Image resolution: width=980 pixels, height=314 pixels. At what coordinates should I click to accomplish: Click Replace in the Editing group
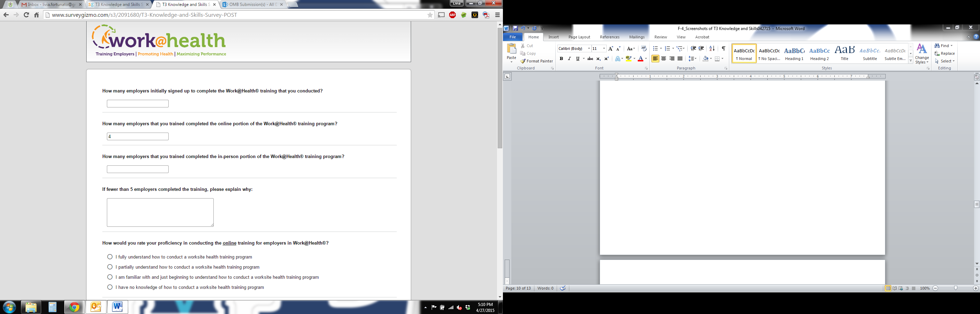(945, 54)
